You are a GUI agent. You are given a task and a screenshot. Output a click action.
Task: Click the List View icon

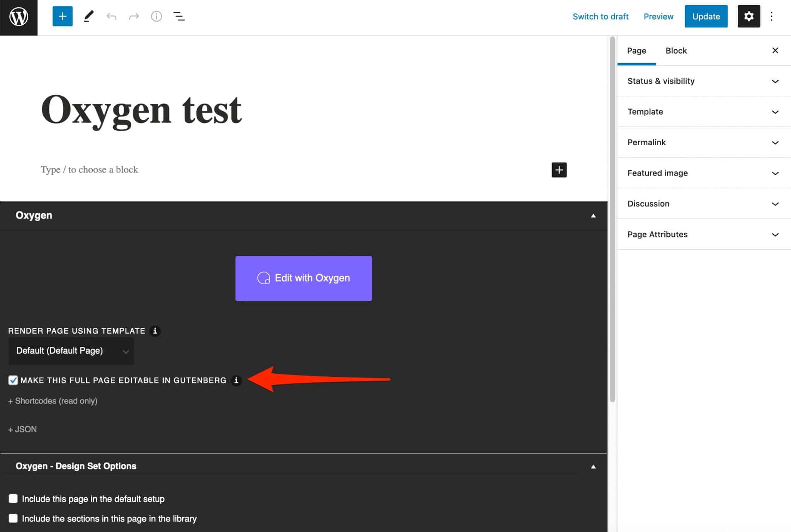click(x=178, y=16)
